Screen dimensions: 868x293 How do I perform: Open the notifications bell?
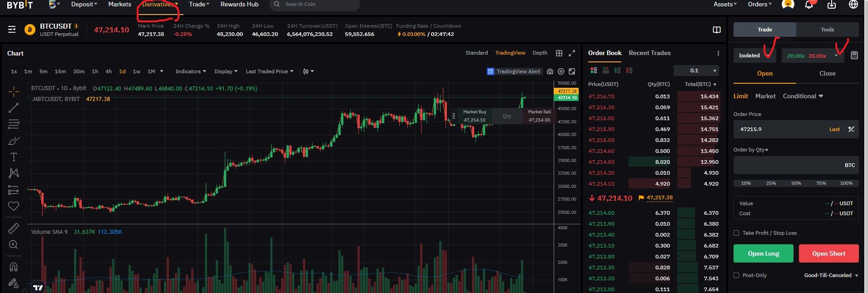(x=809, y=5)
